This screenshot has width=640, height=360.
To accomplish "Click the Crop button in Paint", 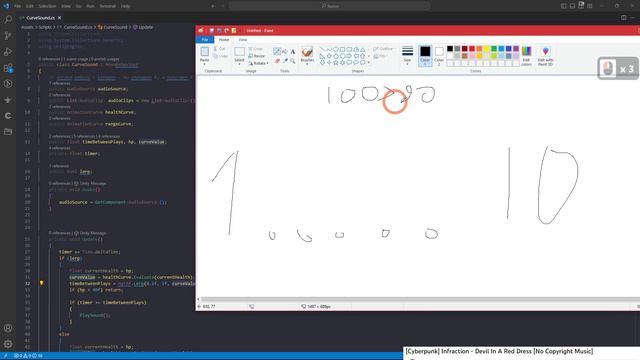I will pyautogui.click(x=256, y=49).
